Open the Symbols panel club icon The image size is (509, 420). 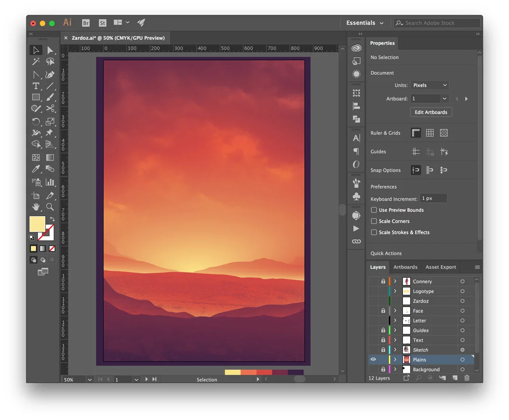(x=357, y=196)
